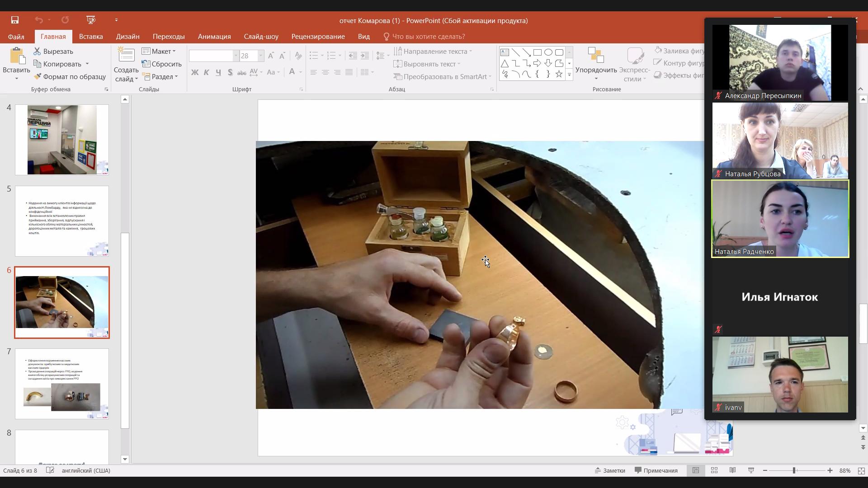Click the Cut (Вырезать) button
868x488 pixels.
tap(53, 52)
